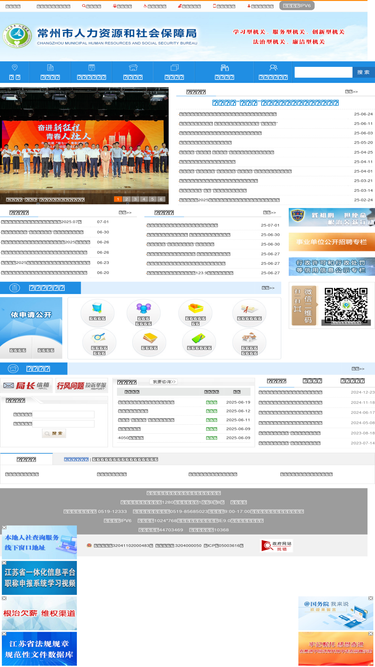The height and width of the screenshot is (667, 375).
Task: Click the search input field in navigation bar
Action: 324,72
